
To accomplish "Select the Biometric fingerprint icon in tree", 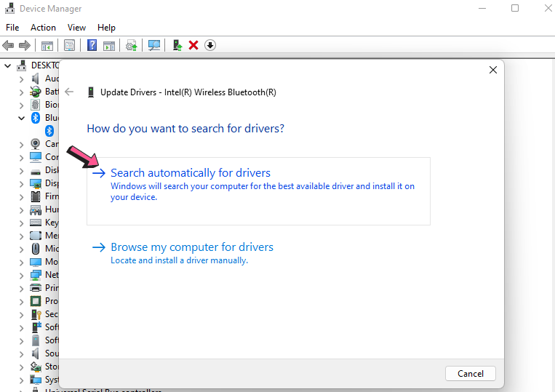I will (36, 105).
